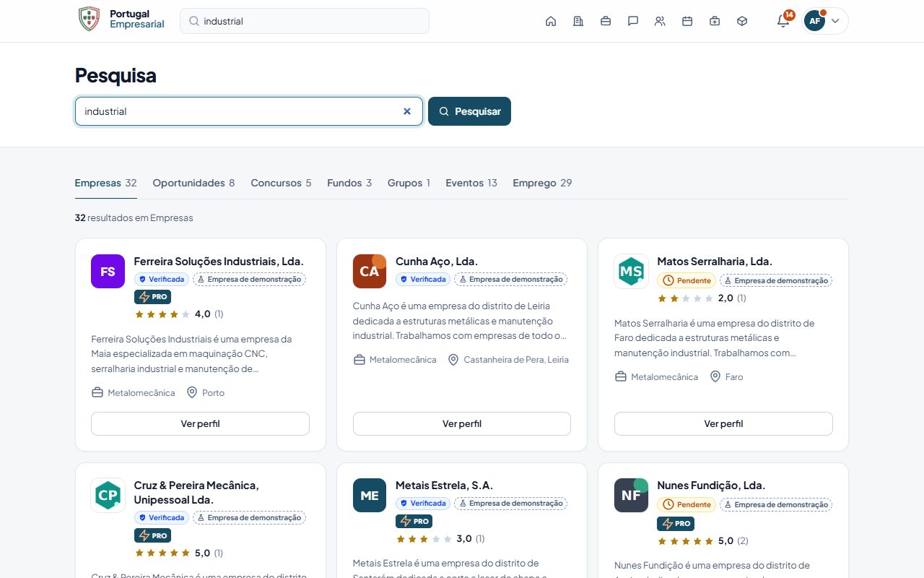924x578 pixels.
Task: Click the Portugal Empresarial logo
Action: pyautogui.click(x=121, y=20)
